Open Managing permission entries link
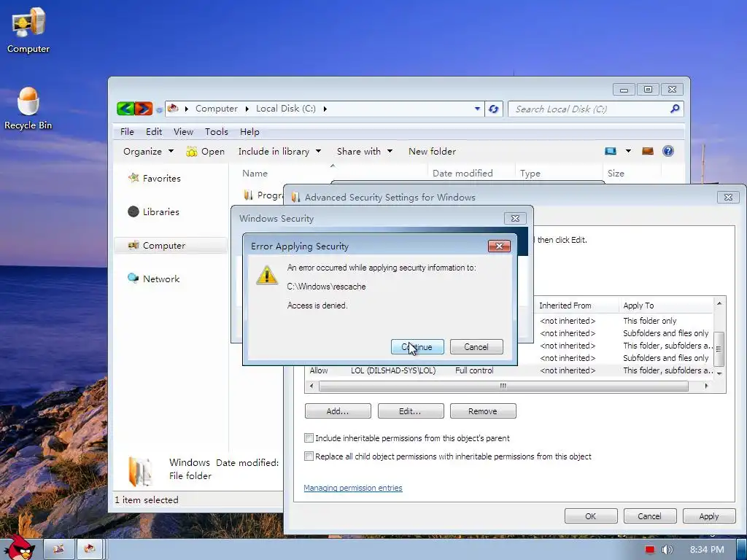The width and height of the screenshot is (747, 560). [353, 488]
